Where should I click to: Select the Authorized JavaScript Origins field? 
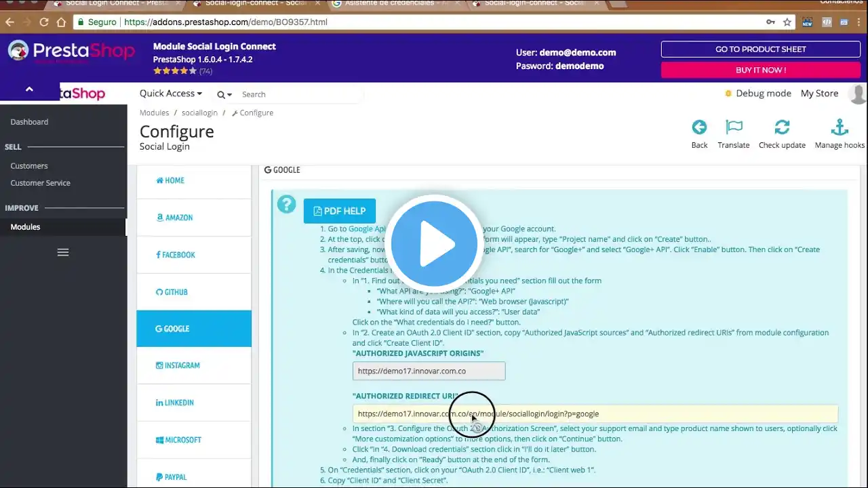429,371
